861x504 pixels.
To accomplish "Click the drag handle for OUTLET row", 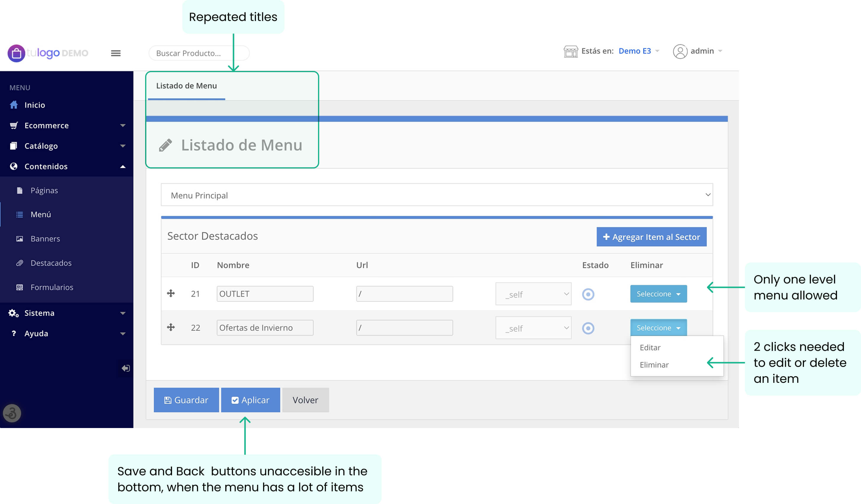I will (171, 293).
